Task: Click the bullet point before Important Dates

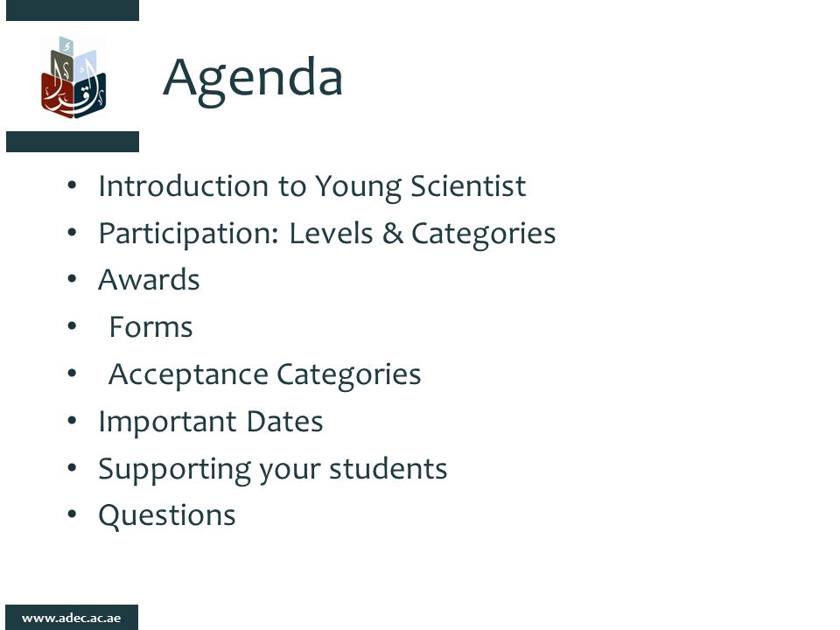Action: click(x=73, y=421)
